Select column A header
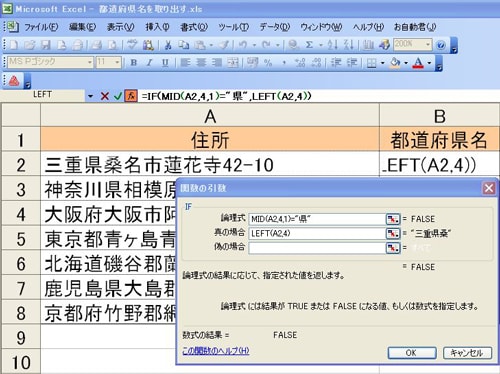 (210, 115)
